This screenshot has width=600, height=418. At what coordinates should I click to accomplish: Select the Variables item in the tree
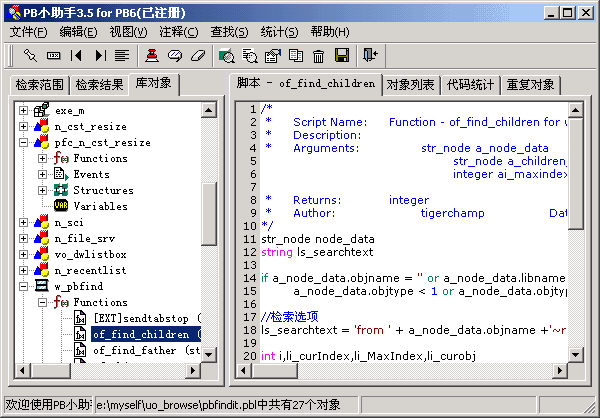[x=100, y=206]
